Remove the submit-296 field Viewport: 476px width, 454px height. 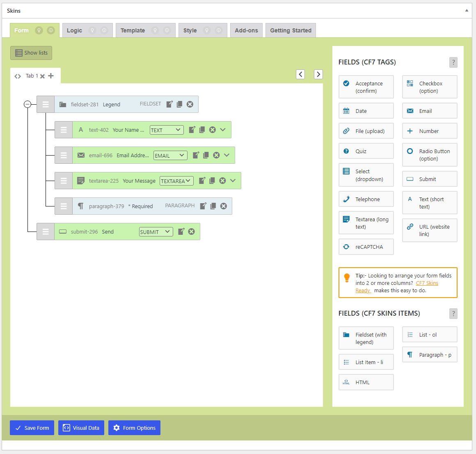click(191, 232)
